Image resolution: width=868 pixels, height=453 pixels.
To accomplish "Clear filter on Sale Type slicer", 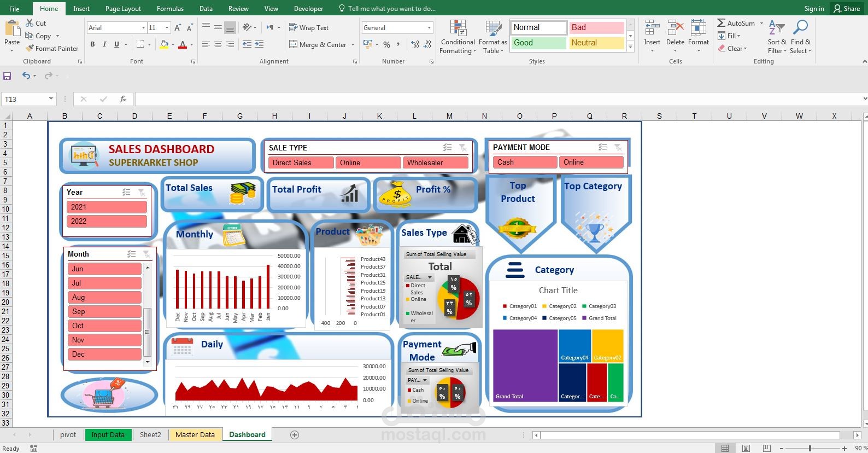I will tap(462, 148).
